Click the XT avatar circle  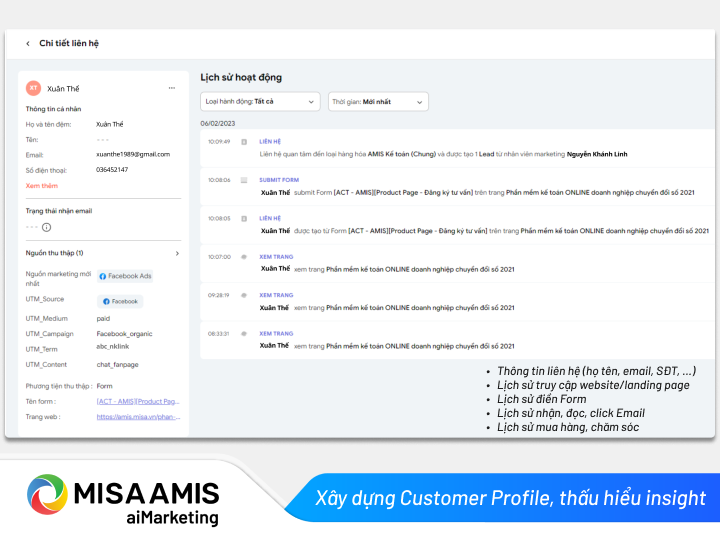(34, 88)
